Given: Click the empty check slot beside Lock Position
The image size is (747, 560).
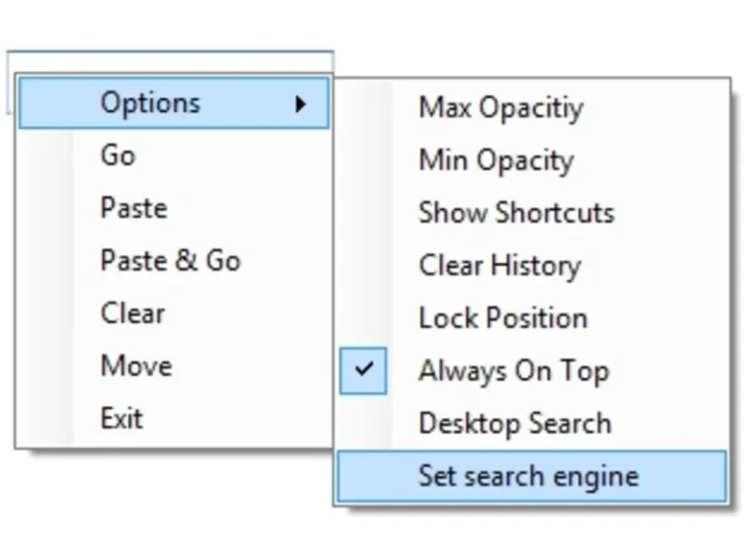Looking at the screenshot, I should (363, 317).
